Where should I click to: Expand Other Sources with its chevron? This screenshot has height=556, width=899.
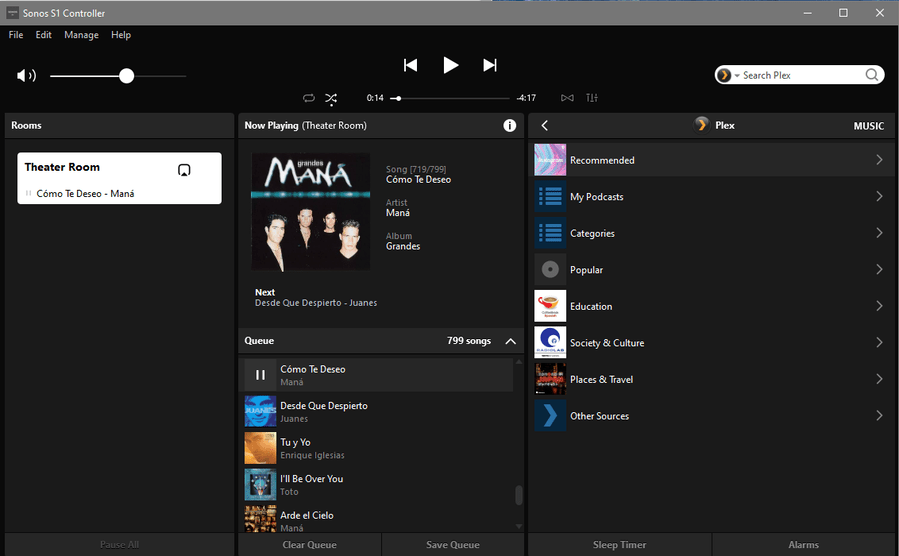[x=879, y=416]
